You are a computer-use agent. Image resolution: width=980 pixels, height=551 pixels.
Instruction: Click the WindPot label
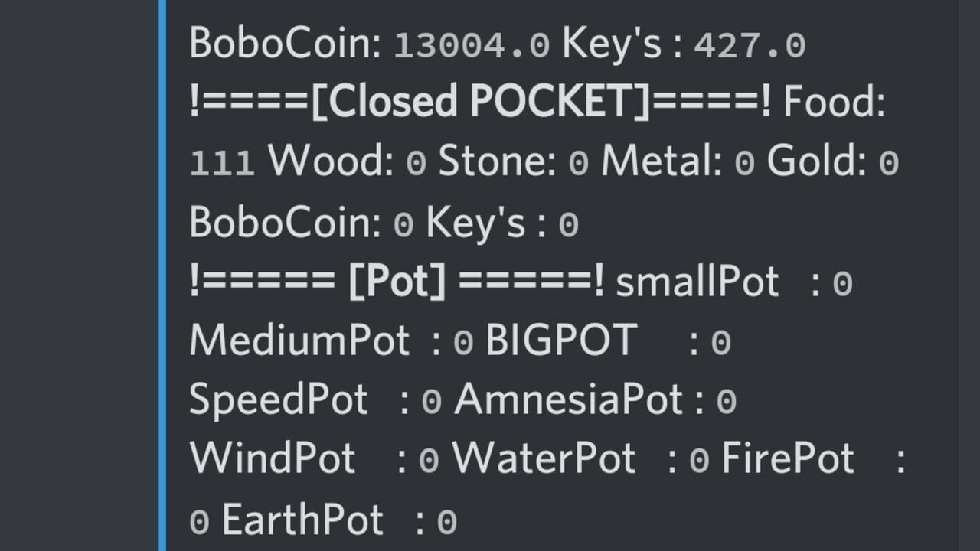[273, 459]
